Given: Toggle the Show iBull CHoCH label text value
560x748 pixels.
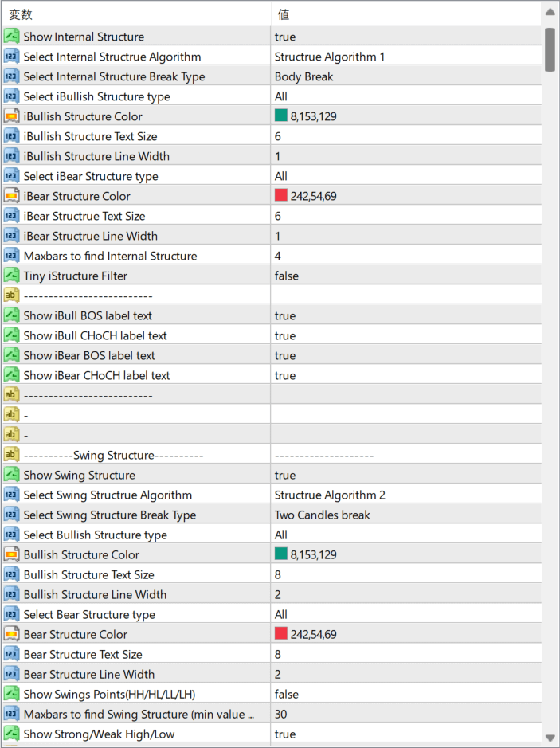Looking at the screenshot, I should point(406,335).
